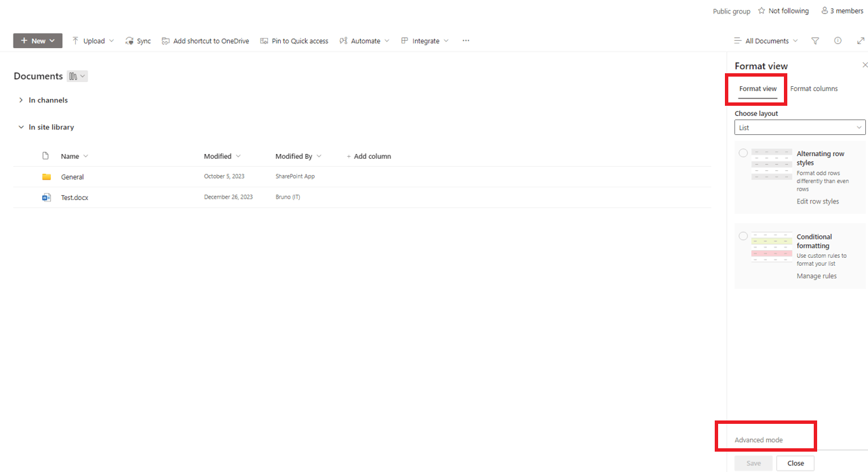Click the Sync icon

click(x=130, y=41)
